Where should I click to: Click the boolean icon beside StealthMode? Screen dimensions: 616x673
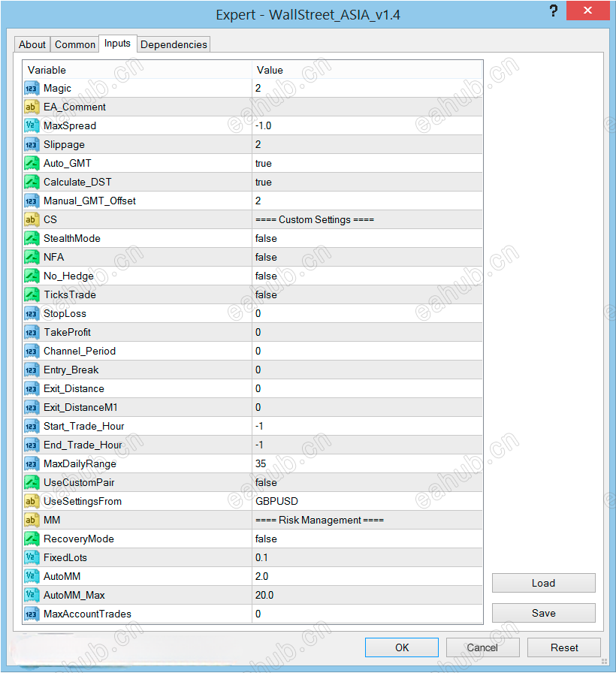(32, 239)
